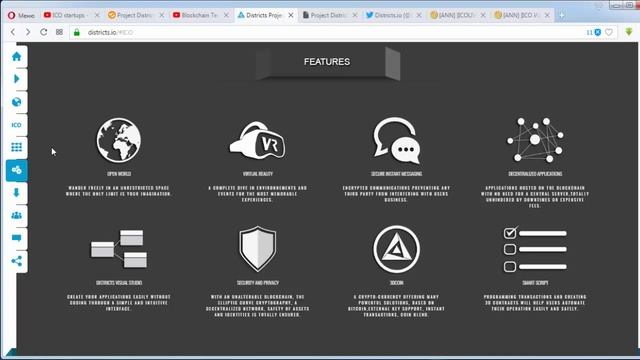
Task: Open the globe sidebar icon
Action: [16, 102]
